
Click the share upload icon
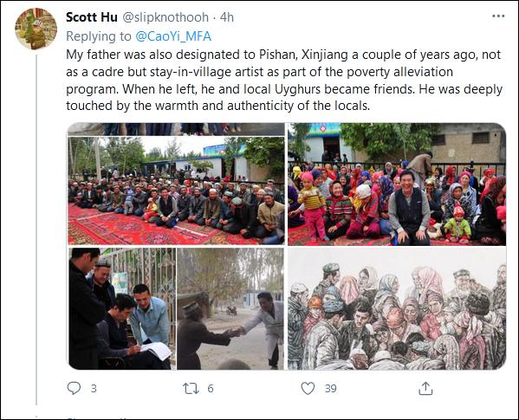[425, 388]
